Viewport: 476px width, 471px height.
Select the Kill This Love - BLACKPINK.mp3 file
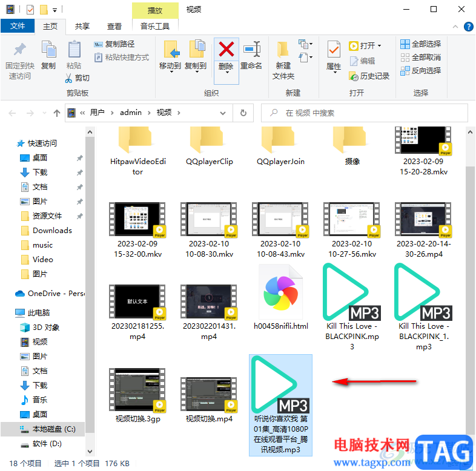point(351,306)
